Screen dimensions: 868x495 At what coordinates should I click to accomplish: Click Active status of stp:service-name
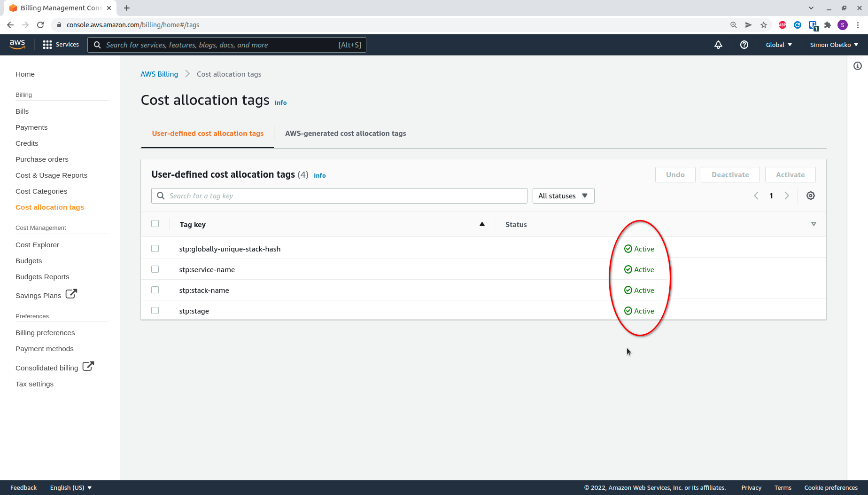pos(639,269)
